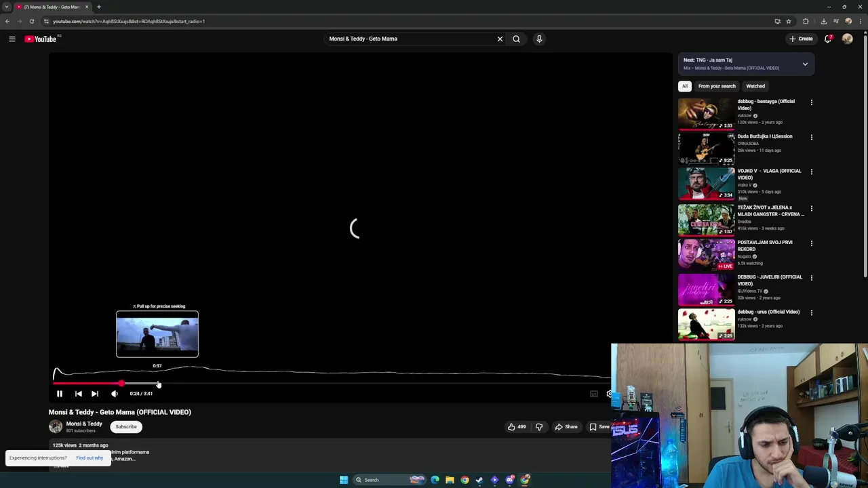Screen dimensions: 868x488
Task: Open the Monsi & Teddy channel name link
Action: click(x=84, y=424)
